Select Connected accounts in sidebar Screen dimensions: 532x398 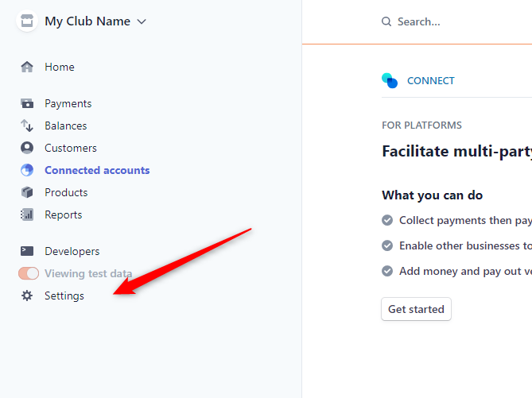click(x=97, y=170)
